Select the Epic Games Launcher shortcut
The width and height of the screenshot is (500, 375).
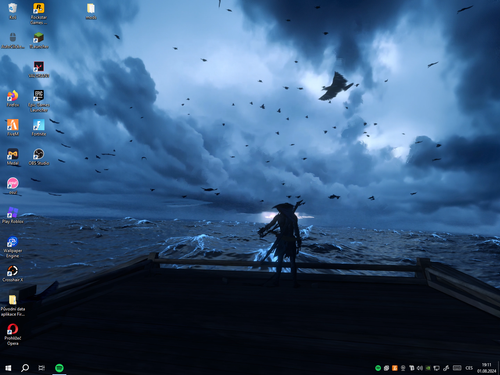pyautogui.click(x=39, y=101)
